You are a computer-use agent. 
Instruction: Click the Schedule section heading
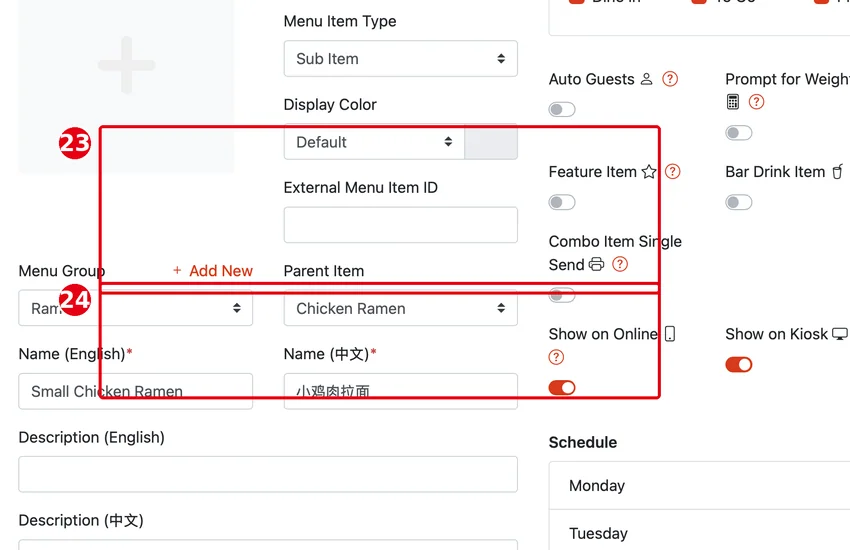click(x=583, y=442)
